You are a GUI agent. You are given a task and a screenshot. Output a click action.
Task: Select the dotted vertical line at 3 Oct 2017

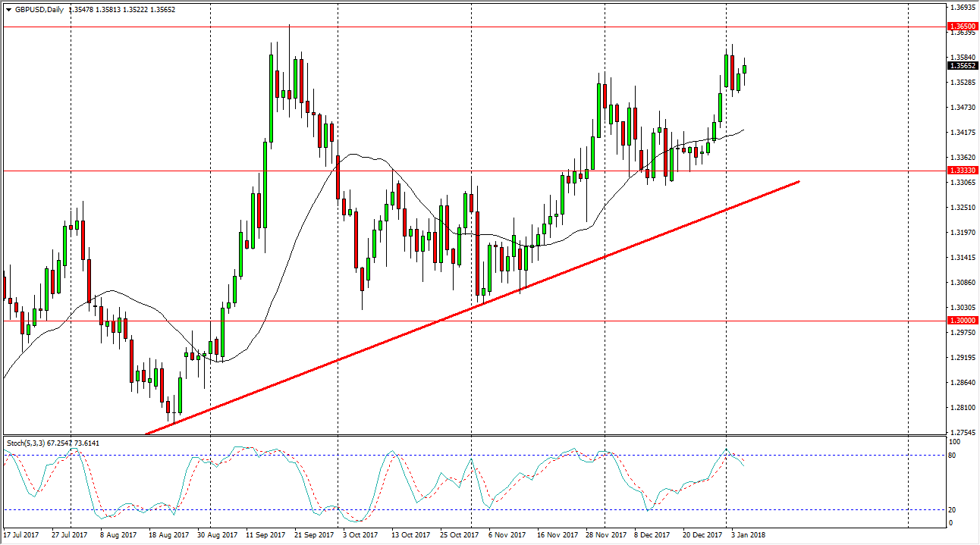click(x=337, y=227)
